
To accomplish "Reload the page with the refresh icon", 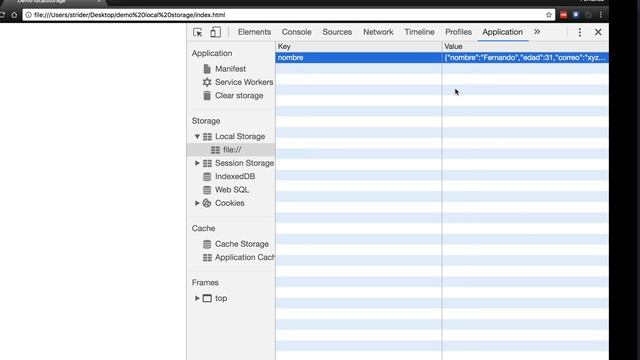I will [x=2, y=15].
